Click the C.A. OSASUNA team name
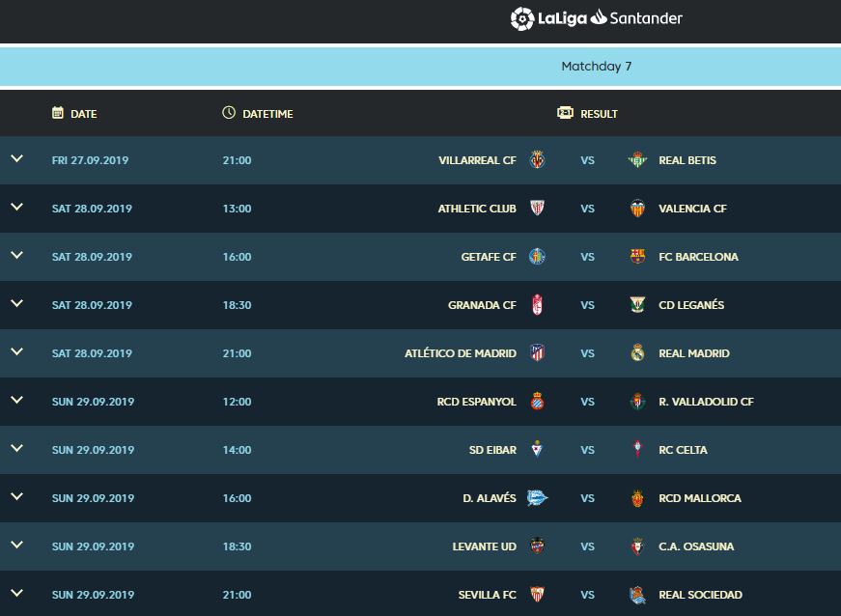 tap(696, 546)
